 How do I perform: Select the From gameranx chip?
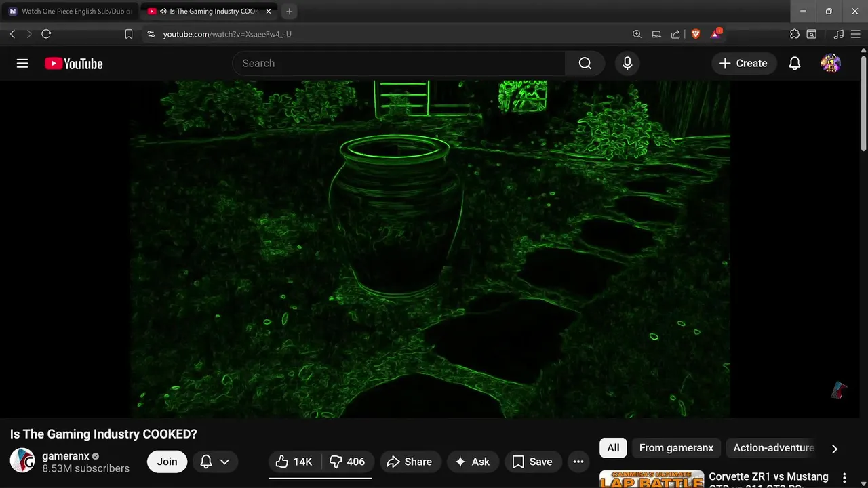click(x=676, y=447)
